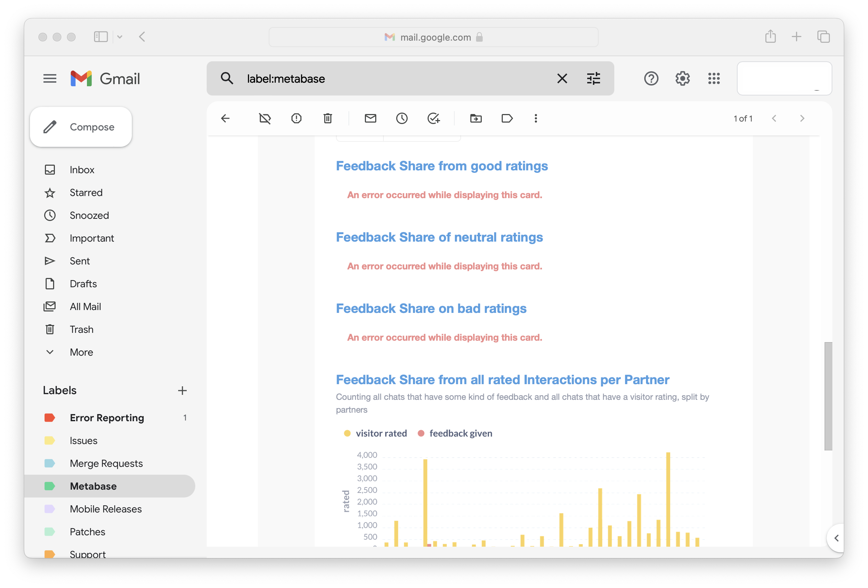Report this email as spam
The height and width of the screenshot is (588, 868).
coord(296,118)
